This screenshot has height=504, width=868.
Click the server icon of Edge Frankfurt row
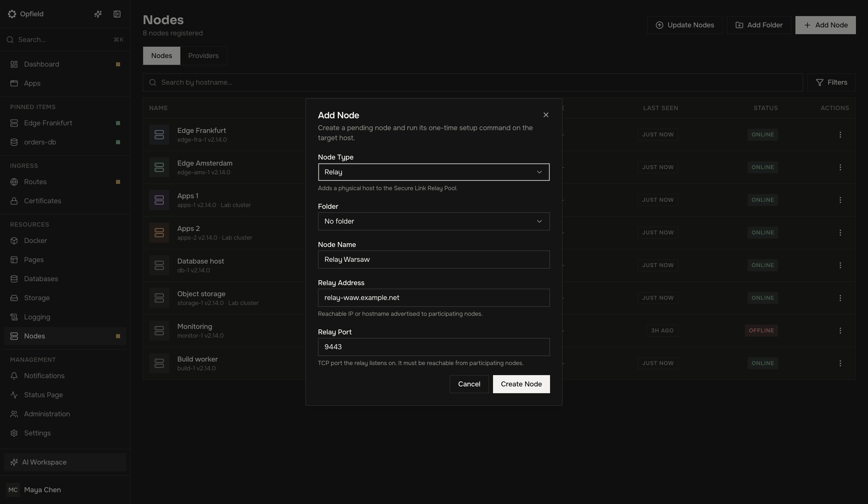click(159, 135)
